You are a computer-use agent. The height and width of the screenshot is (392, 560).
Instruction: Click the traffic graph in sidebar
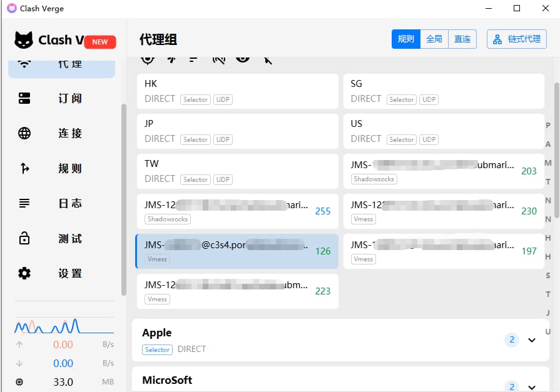[x=64, y=326]
